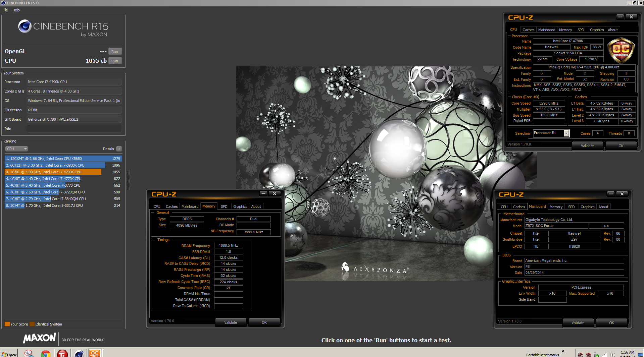Open Google Chrome from taskbar
The height and width of the screenshot is (357, 644).
click(x=46, y=354)
